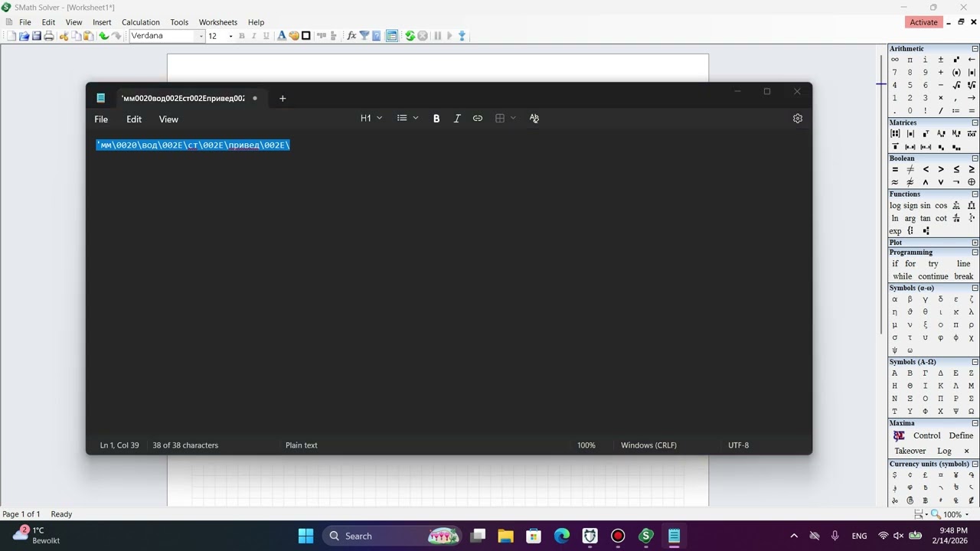Collapse the Functions panel
Viewport: 980px width, 551px height.
point(975,194)
